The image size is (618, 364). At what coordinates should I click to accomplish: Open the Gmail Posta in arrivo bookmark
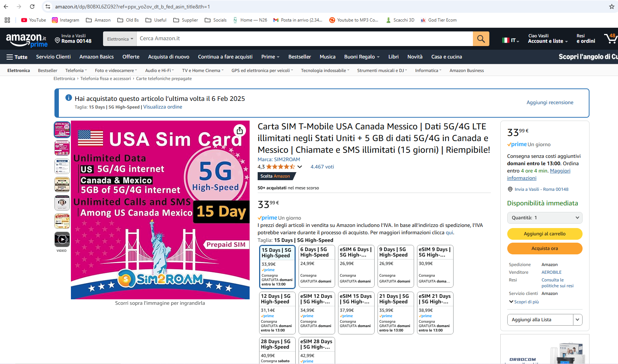pos(298,20)
